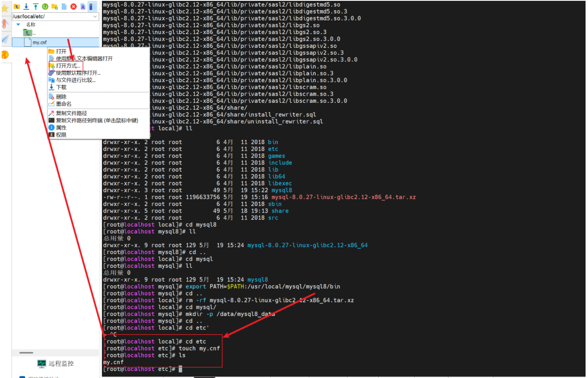Viewport: 588px width, 378px height.
Task: Choose 复制文件路径 in context menu
Action: 71,113
